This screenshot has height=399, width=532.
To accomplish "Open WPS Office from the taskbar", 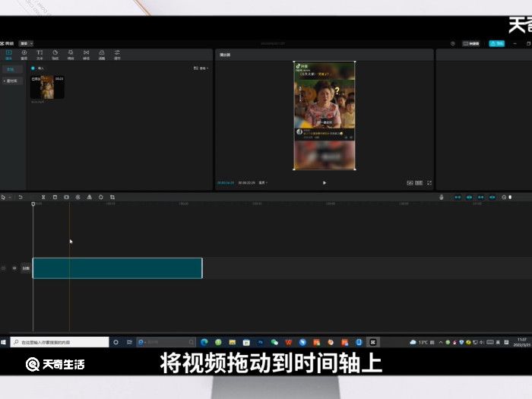I will tap(288, 342).
